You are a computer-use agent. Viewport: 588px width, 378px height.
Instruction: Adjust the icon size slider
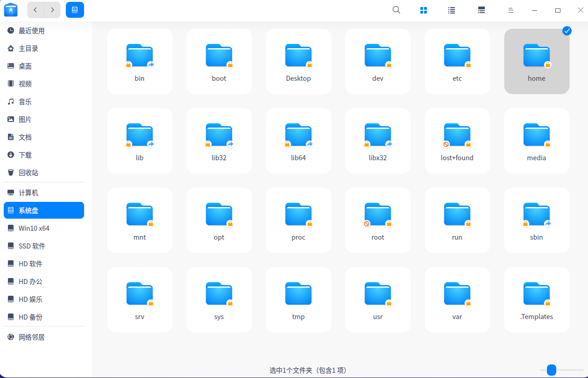pos(552,370)
